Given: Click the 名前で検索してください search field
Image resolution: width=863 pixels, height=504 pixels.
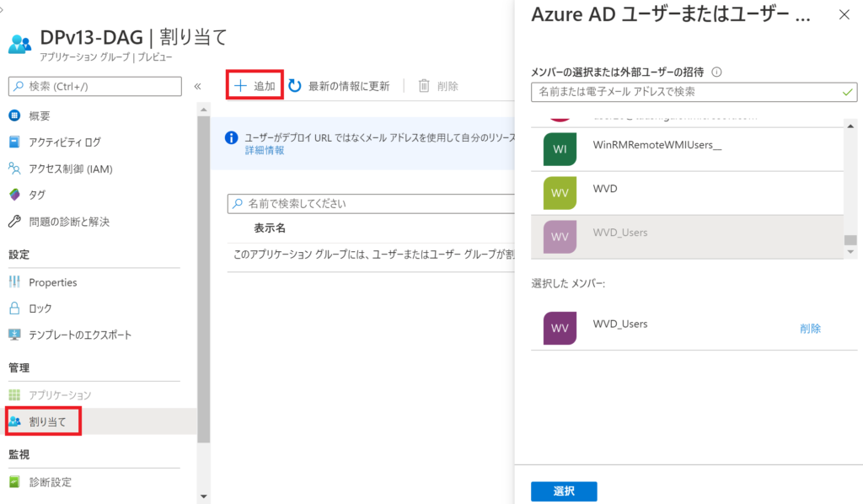Looking at the screenshot, I should [x=372, y=204].
